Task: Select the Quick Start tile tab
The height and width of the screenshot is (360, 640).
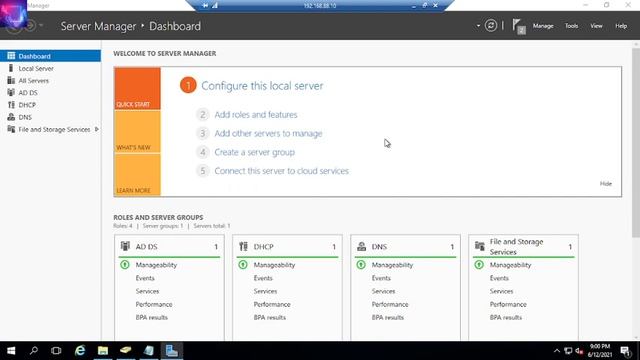Action: point(138,89)
